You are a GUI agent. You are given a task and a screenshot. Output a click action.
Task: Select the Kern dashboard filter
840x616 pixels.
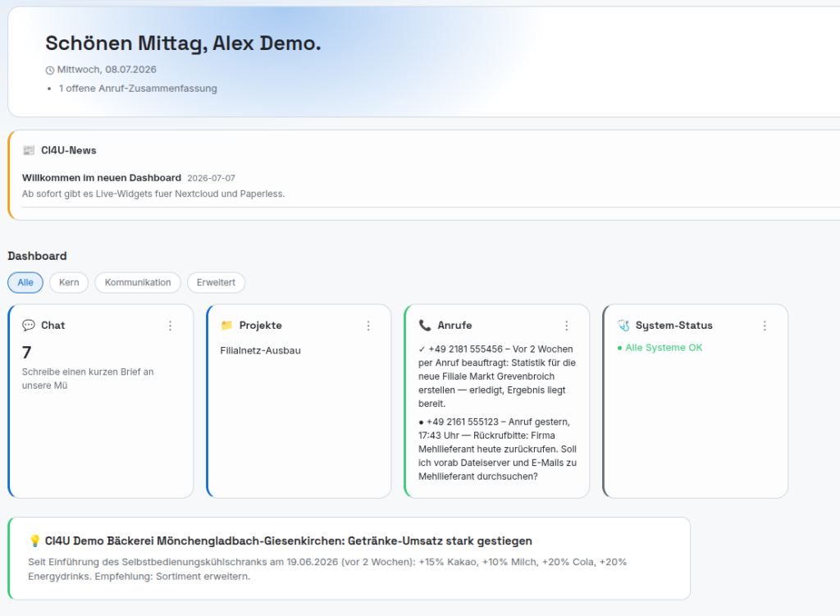click(x=69, y=283)
